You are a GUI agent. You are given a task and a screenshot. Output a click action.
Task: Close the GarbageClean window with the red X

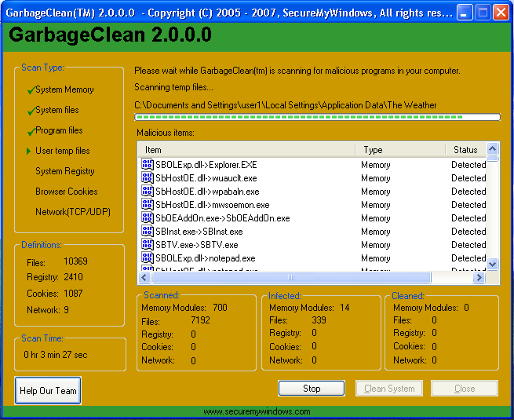(501, 13)
